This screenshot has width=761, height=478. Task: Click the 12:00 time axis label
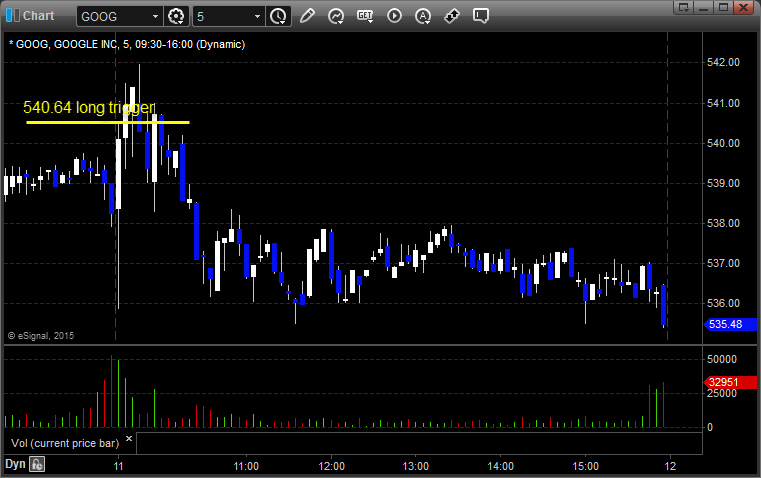point(331,466)
